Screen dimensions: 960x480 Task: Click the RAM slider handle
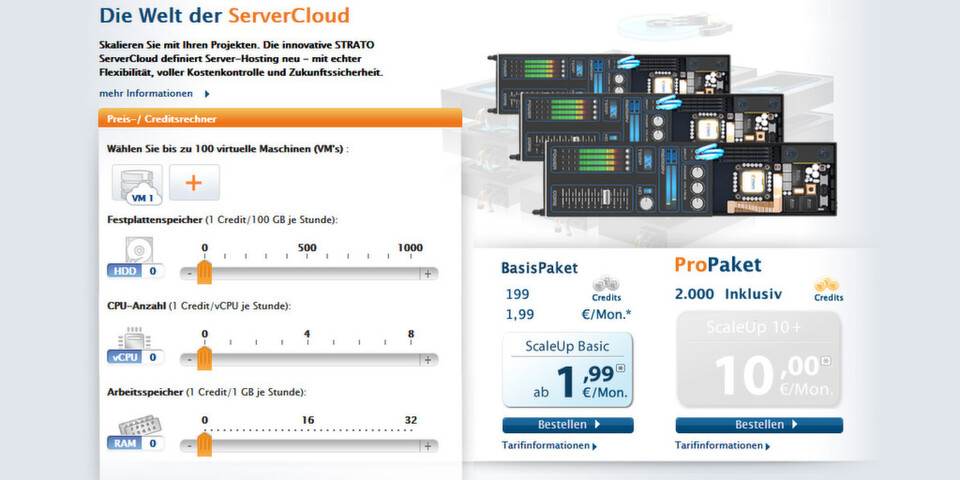(204, 444)
